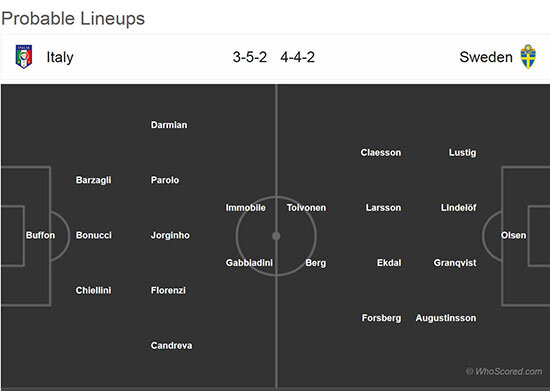Click Sweden's 4-4-2 formation label
This screenshot has width=550, height=391.
pos(297,57)
